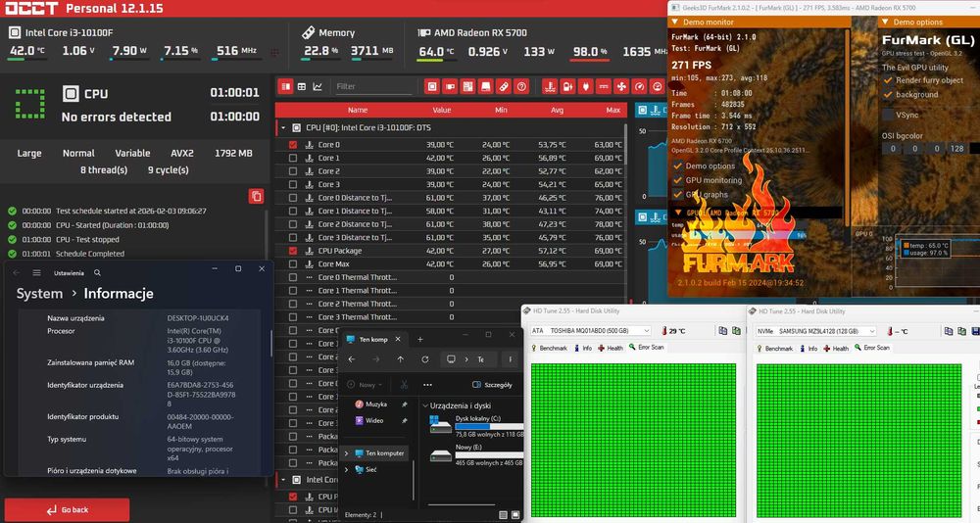The image size is (980, 523).
Task: Select the Ten komp Explorer tab
Action: pos(373,339)
